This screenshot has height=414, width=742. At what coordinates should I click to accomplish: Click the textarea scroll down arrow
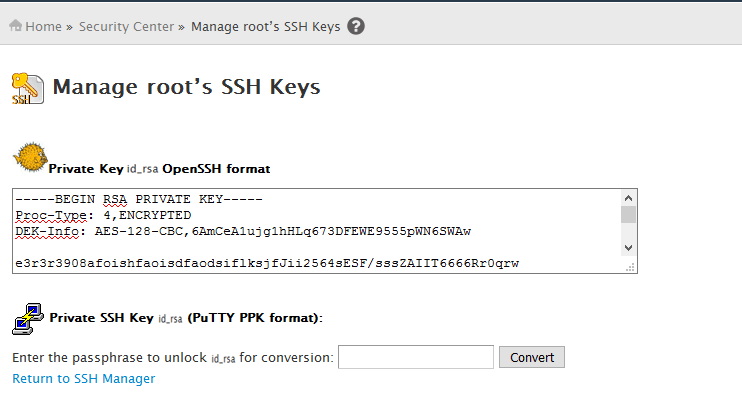pos(628,247)
